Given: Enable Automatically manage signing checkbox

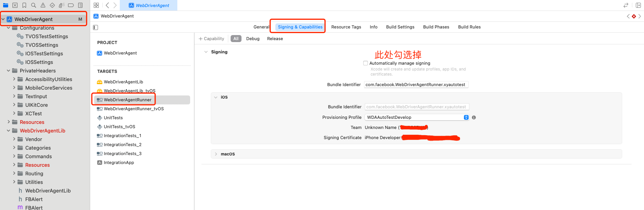Looking at the screenshot, I should [x=366, y=63].
